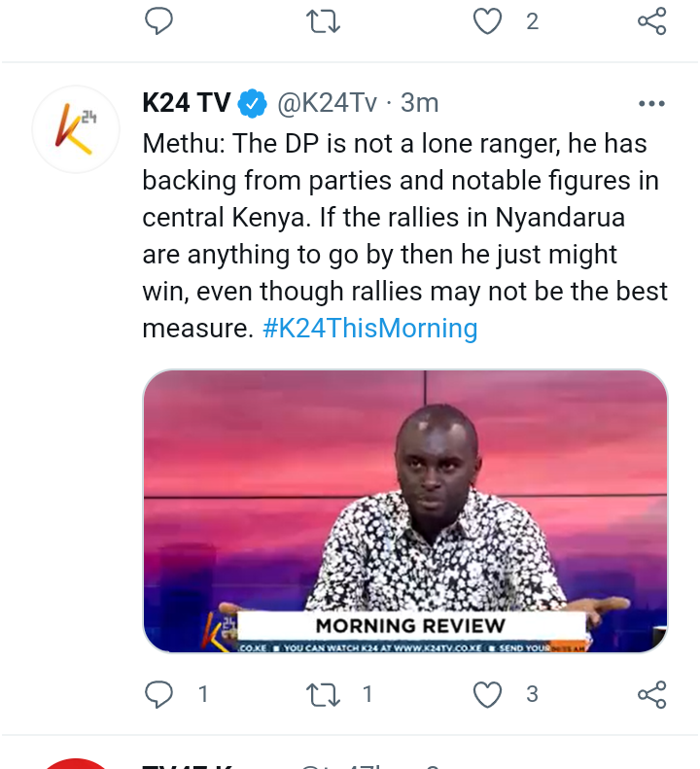This screenshot has width=700, height=769.
Task: Open the K24 TV profile picture
Action: click(x=76, y=129)
